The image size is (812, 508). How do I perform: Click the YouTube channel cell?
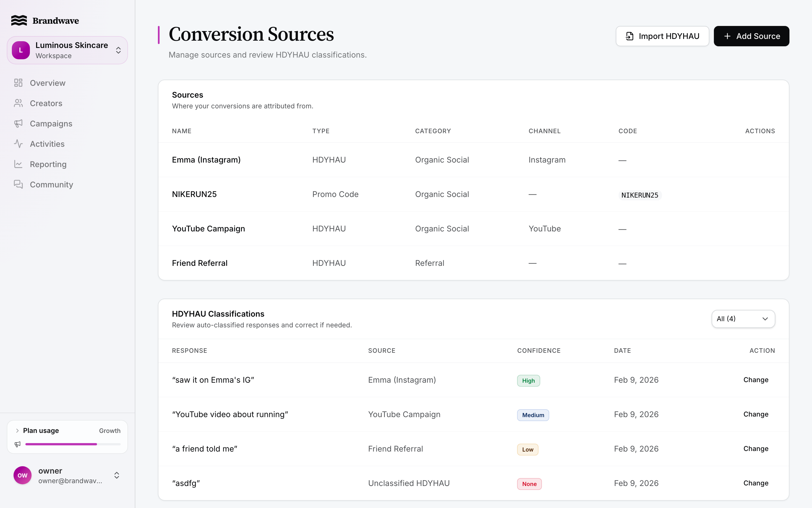[x=545, y=229]
